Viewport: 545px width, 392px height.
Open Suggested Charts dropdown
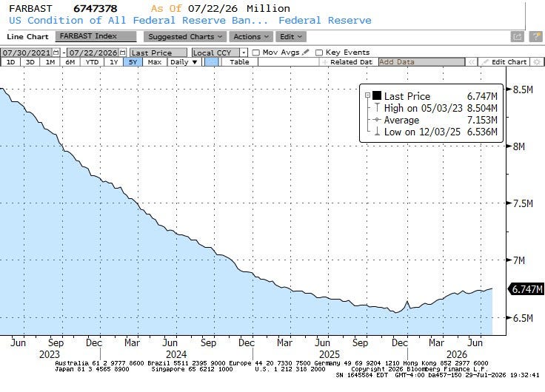[185, 36]
